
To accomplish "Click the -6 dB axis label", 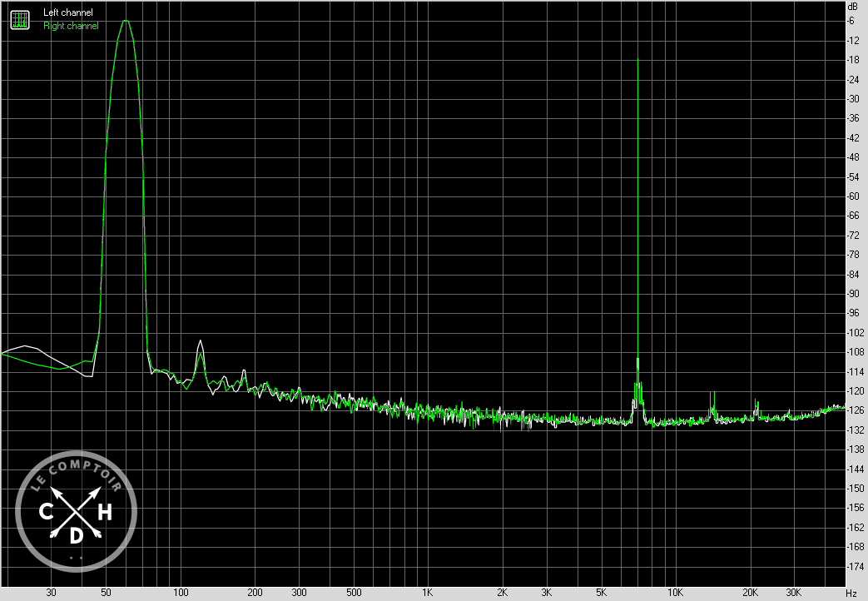I will tap(851, 21).
